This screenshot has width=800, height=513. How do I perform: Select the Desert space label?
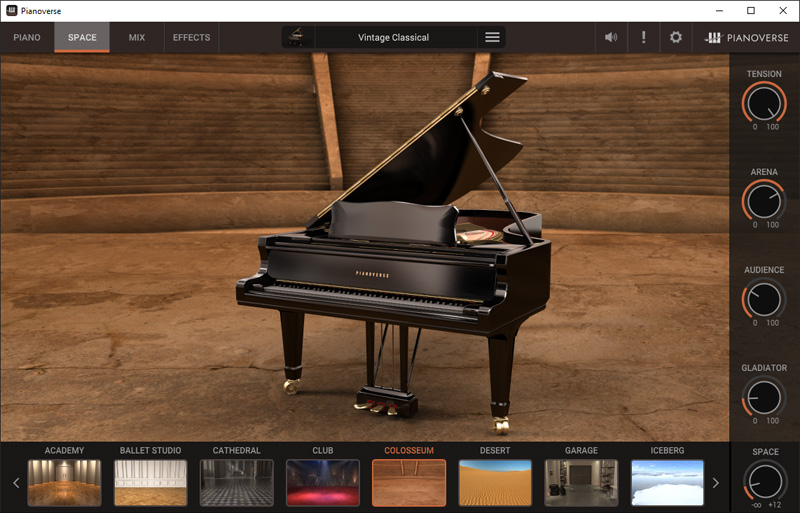494,451
